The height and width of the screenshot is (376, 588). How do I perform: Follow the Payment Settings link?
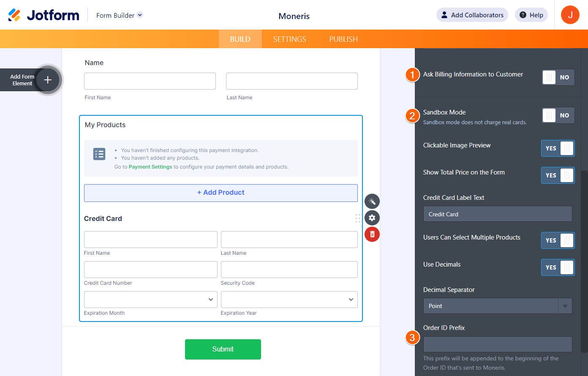150,167
